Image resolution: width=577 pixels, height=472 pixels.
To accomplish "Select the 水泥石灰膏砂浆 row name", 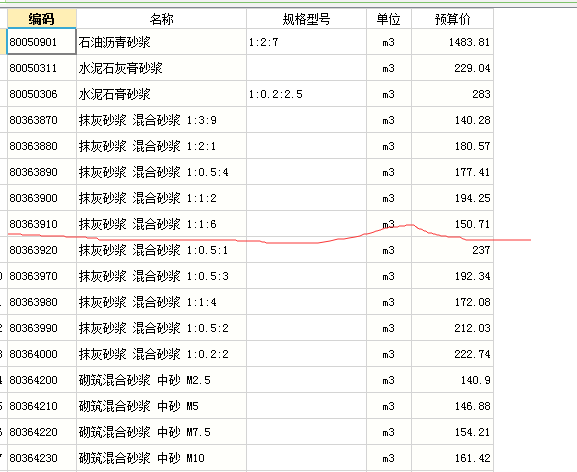I will click(x=161, y=68).
